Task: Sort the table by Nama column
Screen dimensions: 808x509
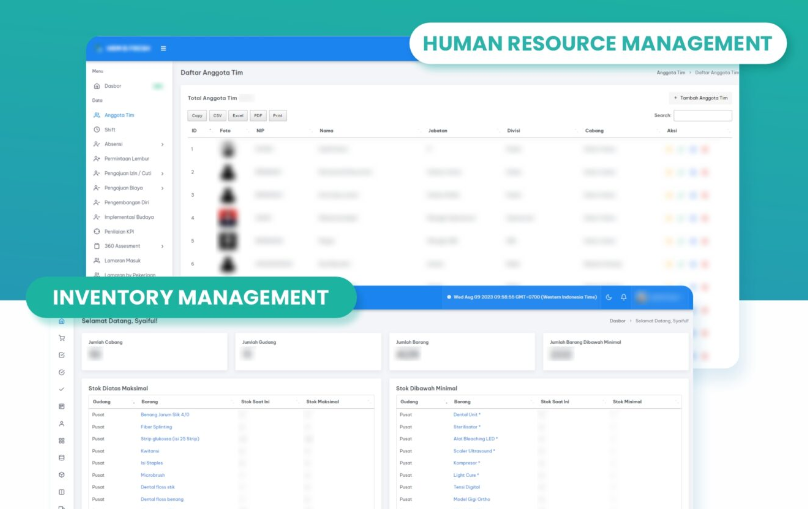Action: pos(327,131)
